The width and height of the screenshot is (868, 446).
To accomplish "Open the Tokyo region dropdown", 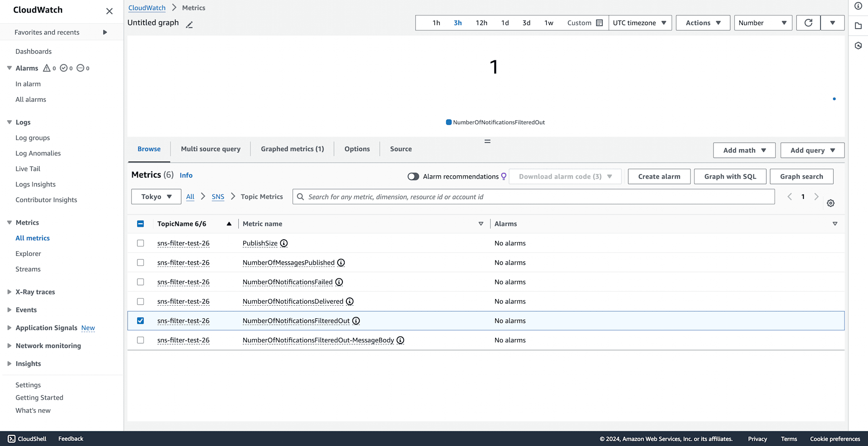I will tap(156, 197).
